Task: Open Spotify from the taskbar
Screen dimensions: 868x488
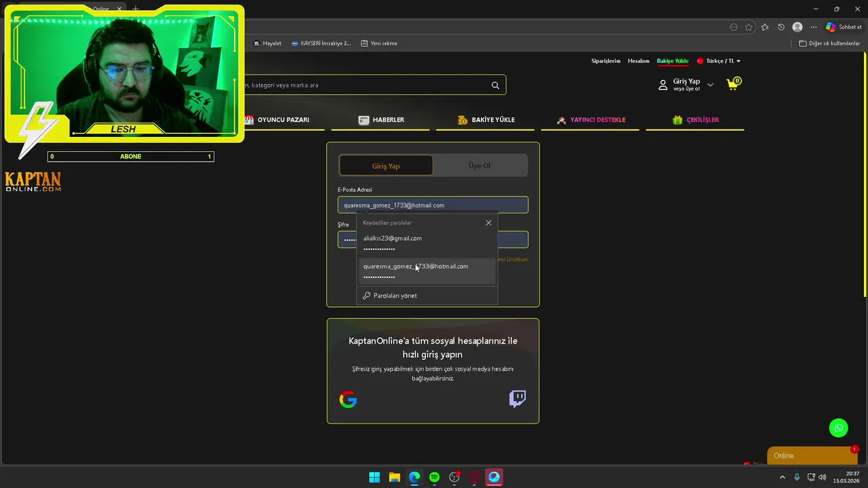Action: coord(435,477)
